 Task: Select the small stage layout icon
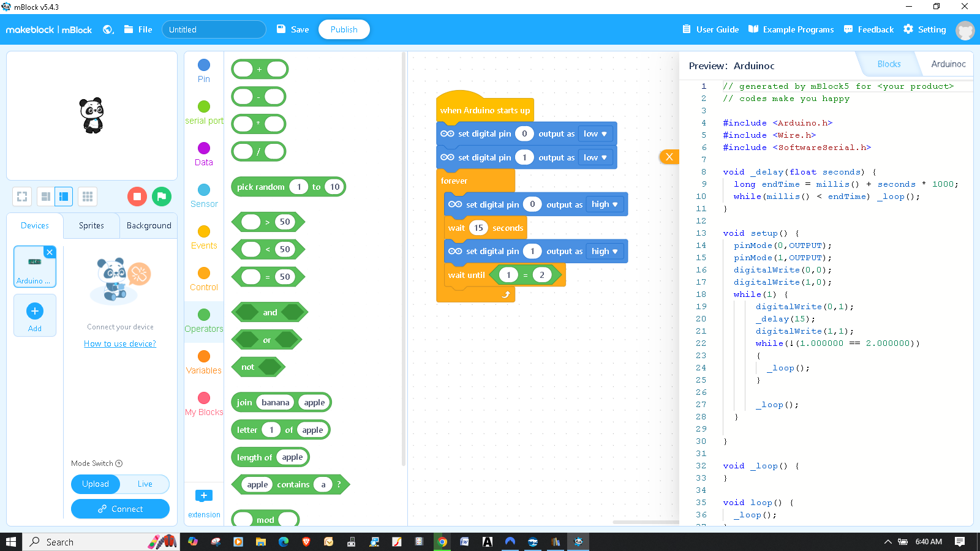point(46,197)
